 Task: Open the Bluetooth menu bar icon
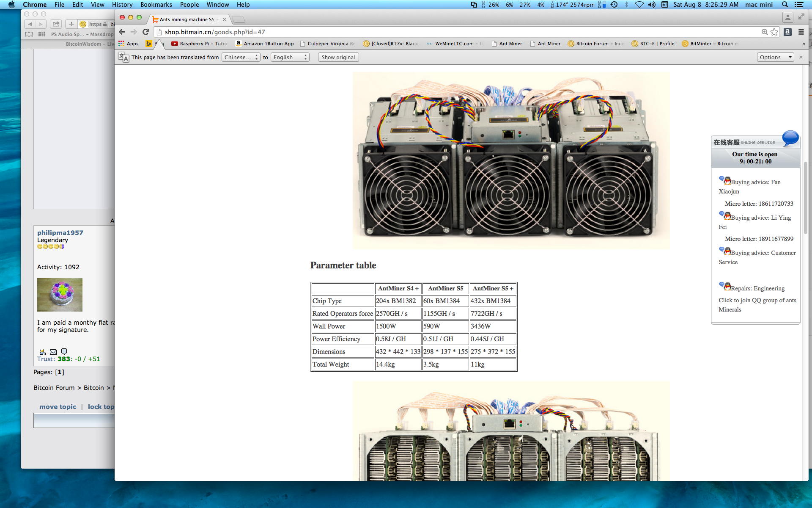[x=627, y=5]
